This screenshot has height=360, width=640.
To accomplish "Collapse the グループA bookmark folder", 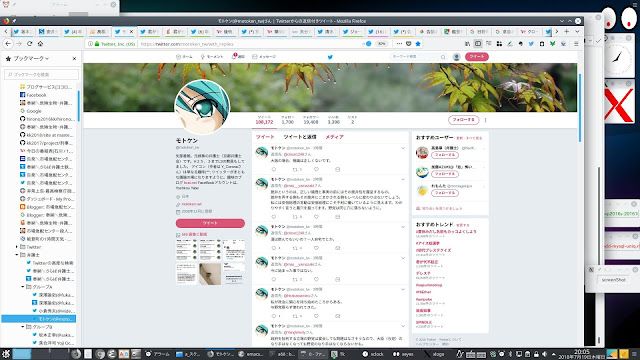I will (x=23, y=287).
